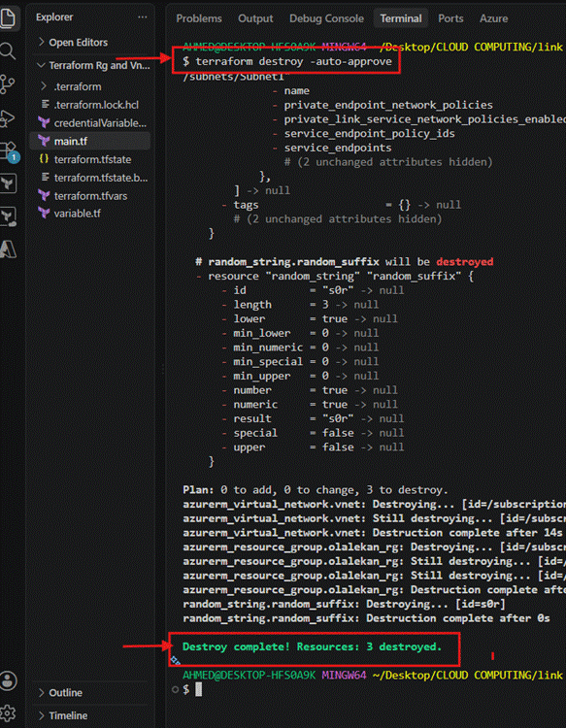Click 'azurerm_virtual_network.vnet: Destruction complete after 14s'

click(373, 533)
